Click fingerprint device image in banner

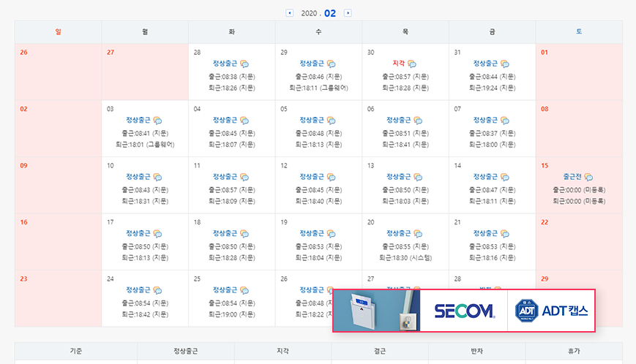pos(376,311)
